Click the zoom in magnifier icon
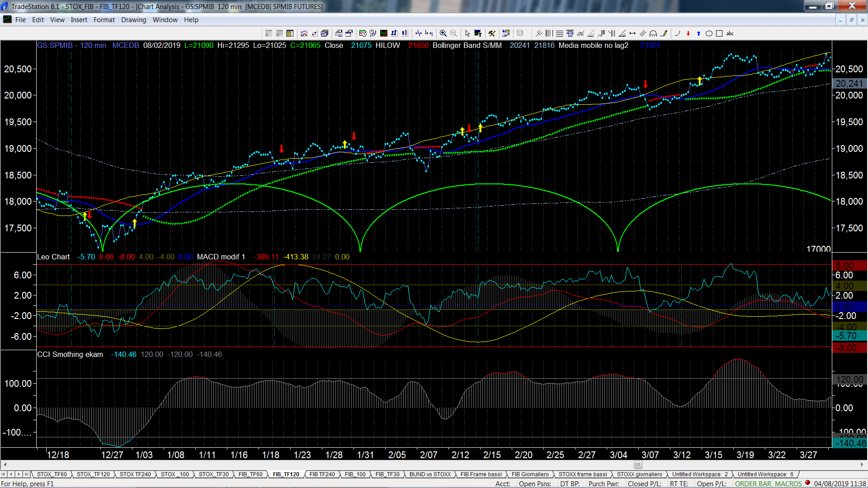Screen dimensions: 868x488 point(443,33)
